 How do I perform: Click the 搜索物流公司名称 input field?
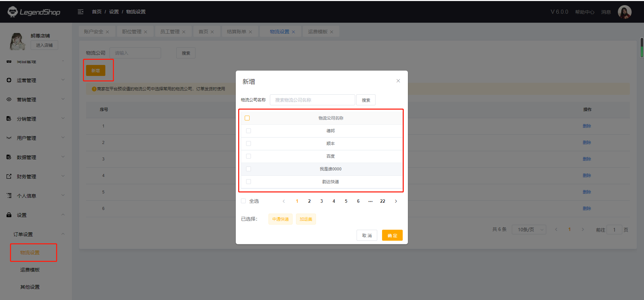tap(312, 100)
